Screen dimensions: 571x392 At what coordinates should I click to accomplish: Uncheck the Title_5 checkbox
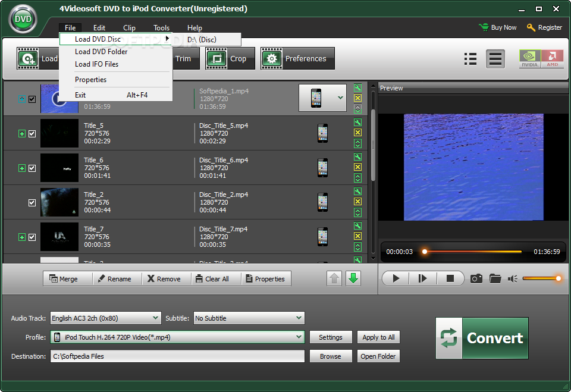pyautogui.click(x=32, y=134)
